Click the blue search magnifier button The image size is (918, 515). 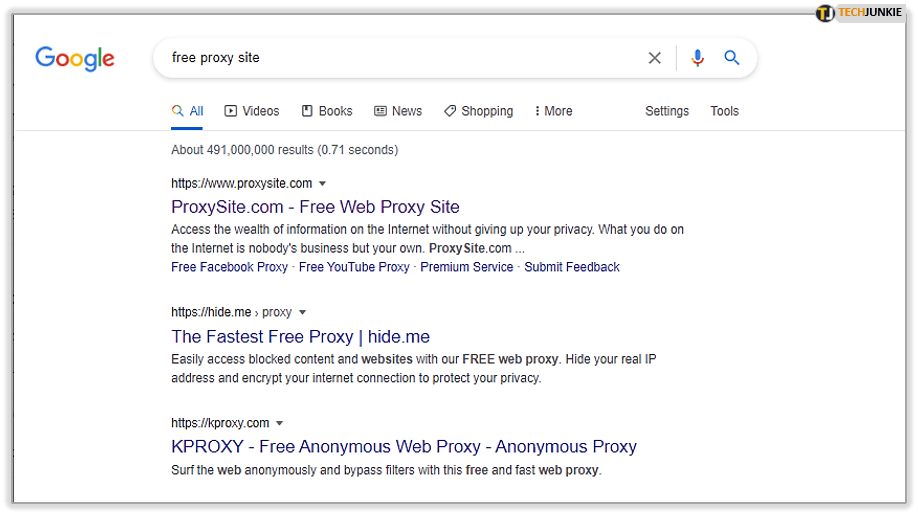[732, 58]
